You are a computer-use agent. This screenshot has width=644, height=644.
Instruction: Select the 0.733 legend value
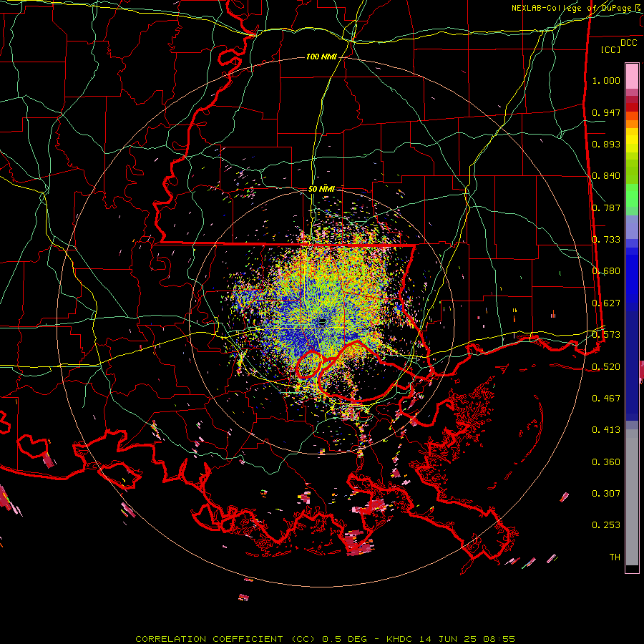tap(606, 240)
